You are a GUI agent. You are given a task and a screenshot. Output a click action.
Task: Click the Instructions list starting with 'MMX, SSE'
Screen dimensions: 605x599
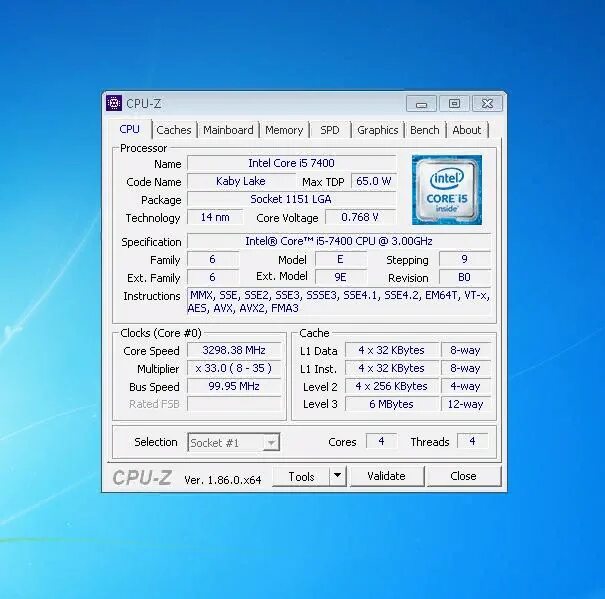[x=339, y=301]
